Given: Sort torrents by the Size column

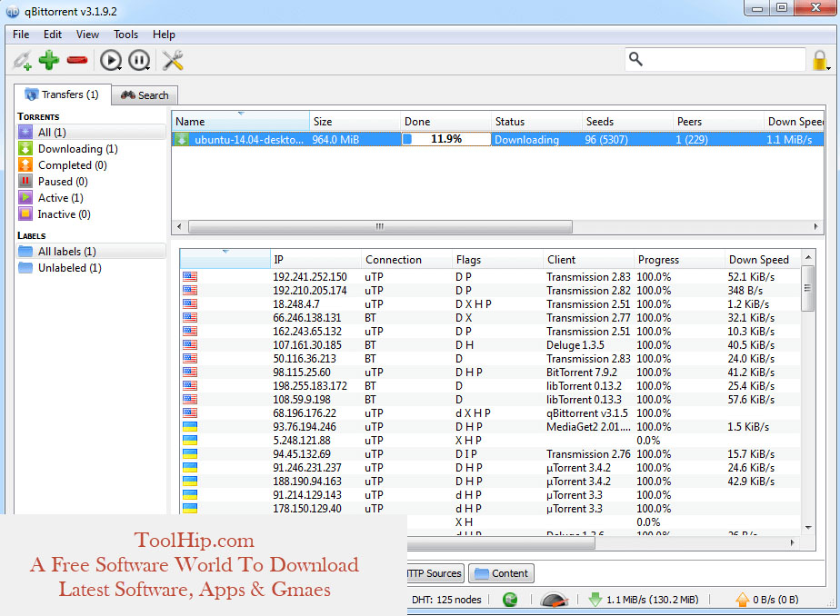Looking at the screenshot, I should (355, 122).
